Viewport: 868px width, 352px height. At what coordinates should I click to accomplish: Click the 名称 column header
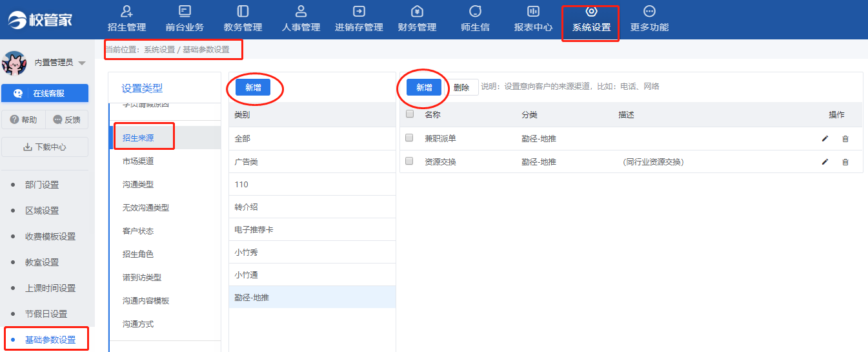(432, 114)
